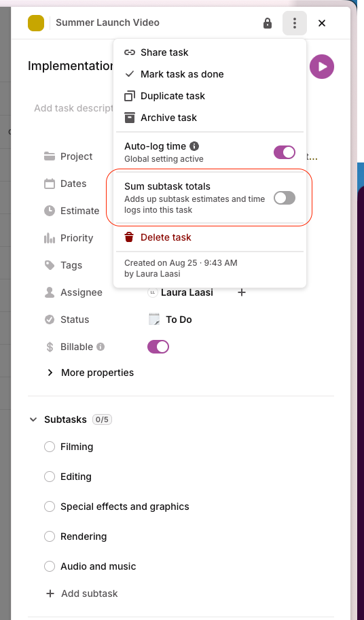Click the checkmark icon beside Mark task as done
The width and height of the screenshot is (364, 620).
click(x=130, y=74)
